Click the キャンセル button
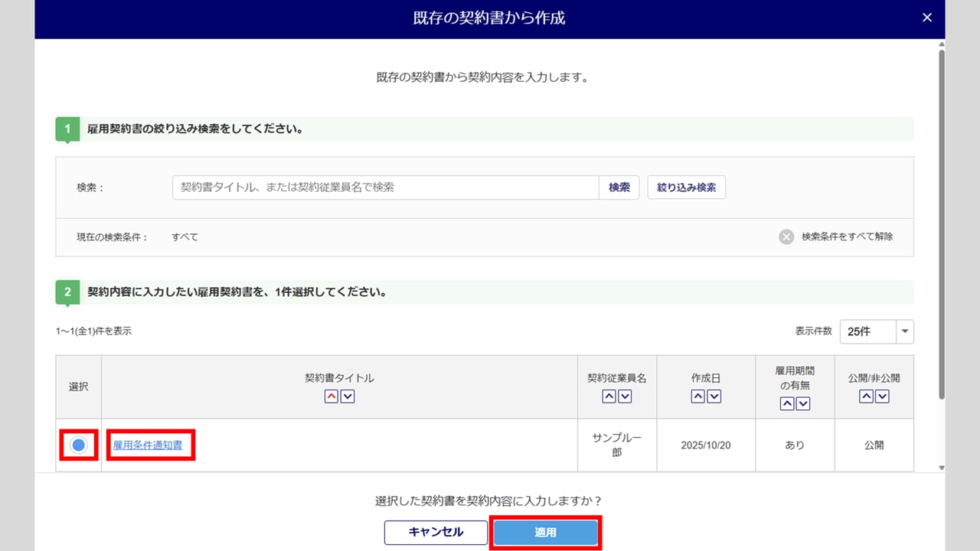The image size is (980, 551). (436, 533)
